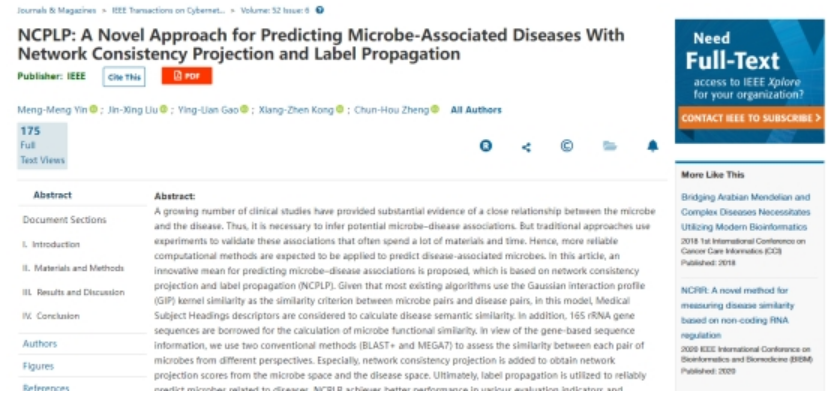Screen dimensions: 827x404
Task: Click the circular R icon in the article toolbar
Action: [x=486, y=147]
